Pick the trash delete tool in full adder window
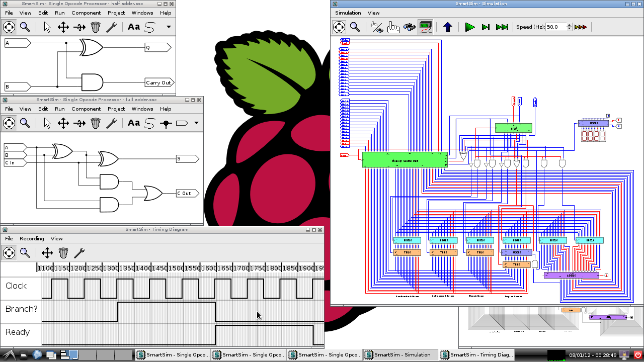Image resolution: width=644 pixels, height=362 pixels. click(x=96, y=123)
